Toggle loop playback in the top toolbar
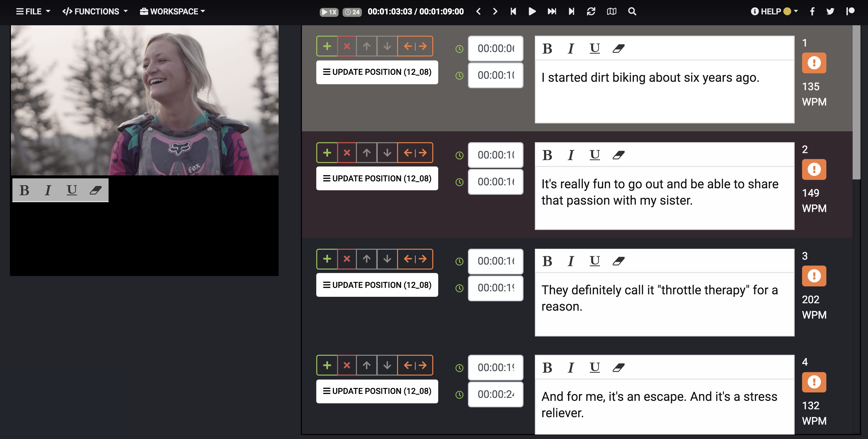This screenshot has height=439, width=868. click(x=591, y=11)
